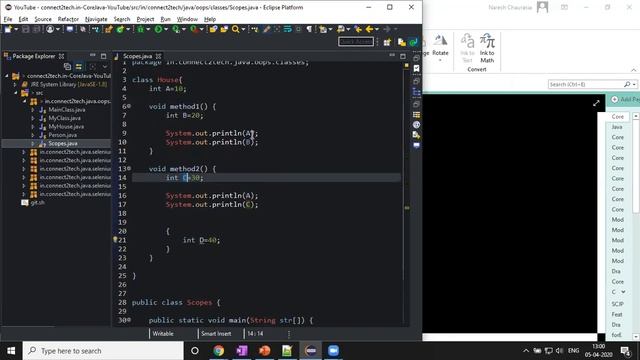Image resolution: width=640 pixels, height=360 pixels.
Task: Open the 'Java' page in OneNote list
Action: (x=617, y=127)
